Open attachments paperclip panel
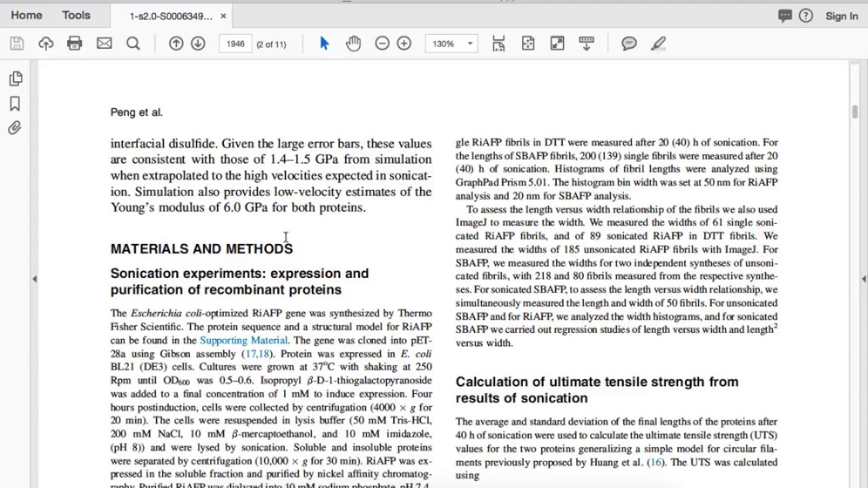This screenshot has height=488, width=868. [15, 128]
